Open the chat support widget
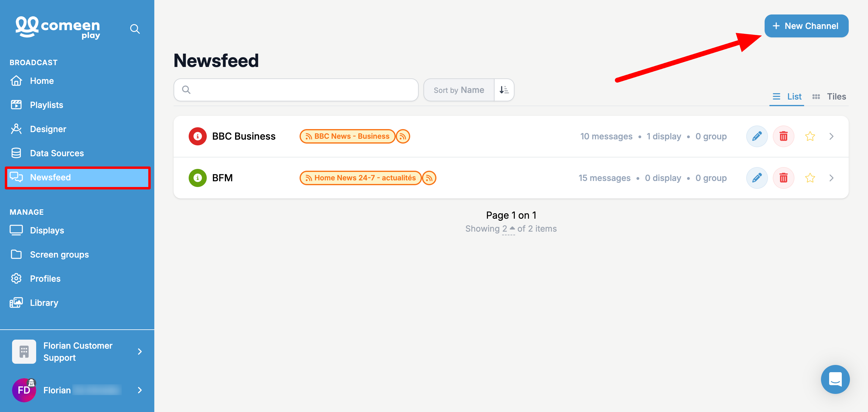 point(835,379)
